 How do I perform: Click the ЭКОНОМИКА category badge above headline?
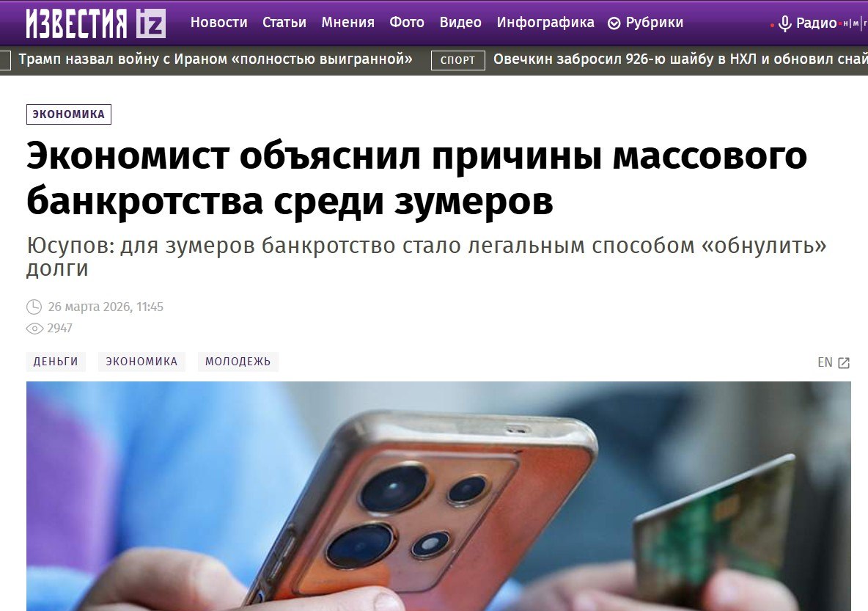pyautogui.click(x=69, y=114)
